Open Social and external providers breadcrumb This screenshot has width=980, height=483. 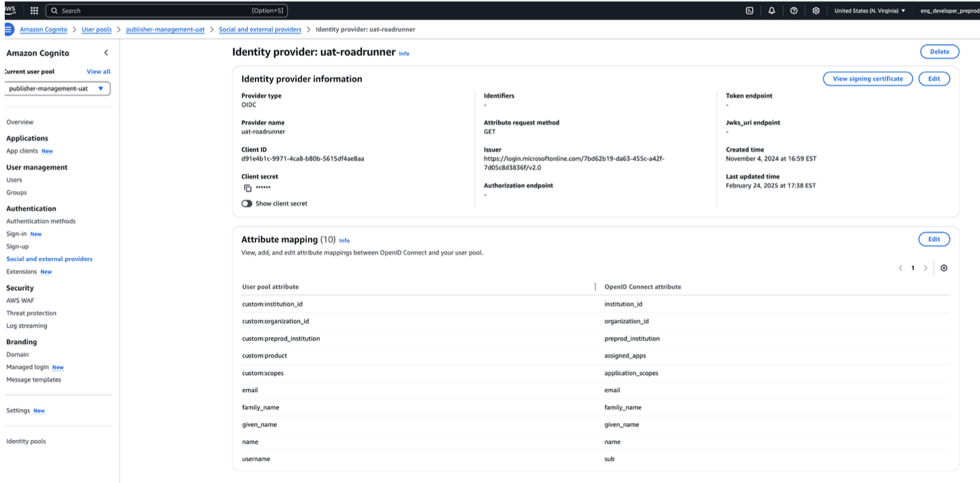[260, 29]
